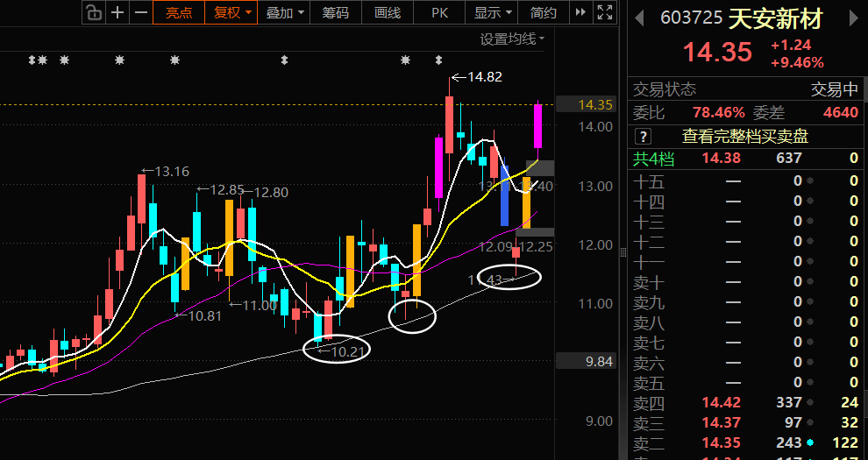This screenshot has height=460, width=868.
Task: Open the 显示 display dropdown
Action: coord(492,12)
